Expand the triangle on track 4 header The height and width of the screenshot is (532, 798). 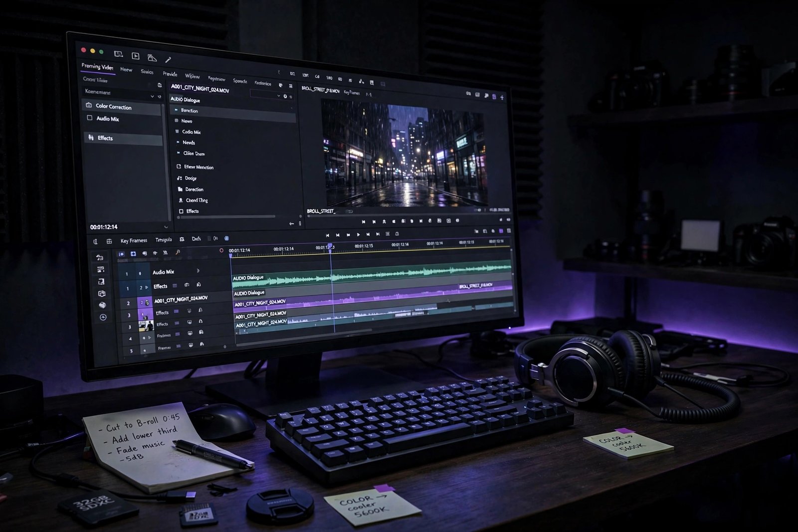tap(149, 338)
